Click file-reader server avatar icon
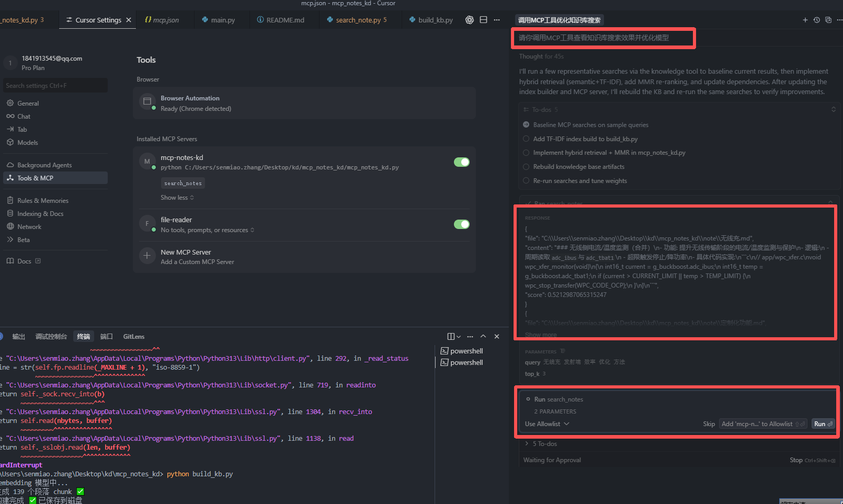Screen dimensions: 843x504 click(147, 223)
